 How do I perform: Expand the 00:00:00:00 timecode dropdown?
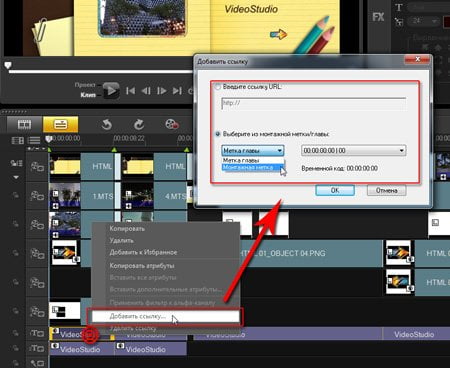tap(353, 151)
